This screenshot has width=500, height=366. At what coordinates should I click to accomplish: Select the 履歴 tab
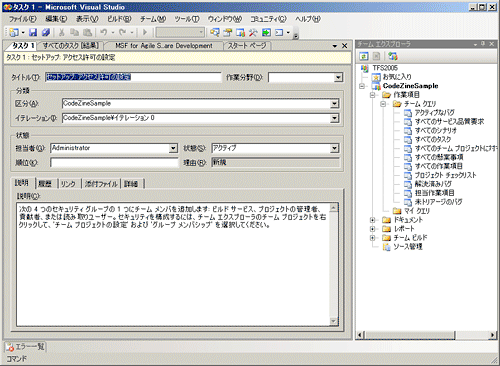click(45, 184)
